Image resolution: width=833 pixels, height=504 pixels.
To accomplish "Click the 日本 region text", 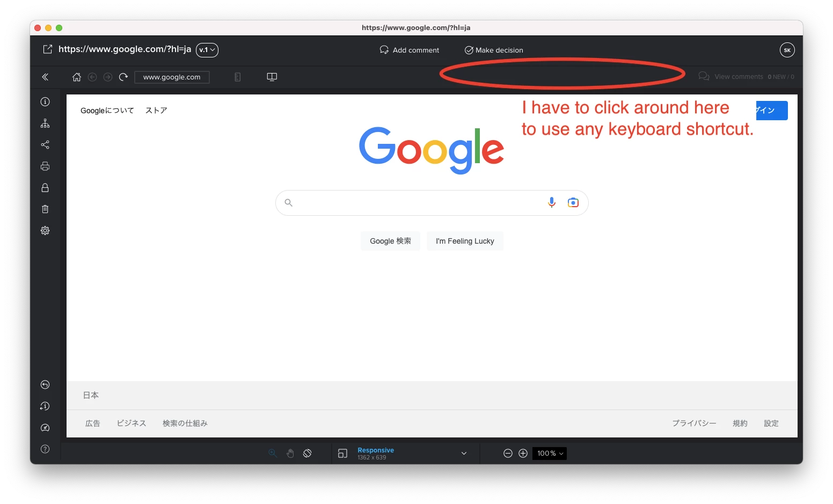I will (91, 395).
